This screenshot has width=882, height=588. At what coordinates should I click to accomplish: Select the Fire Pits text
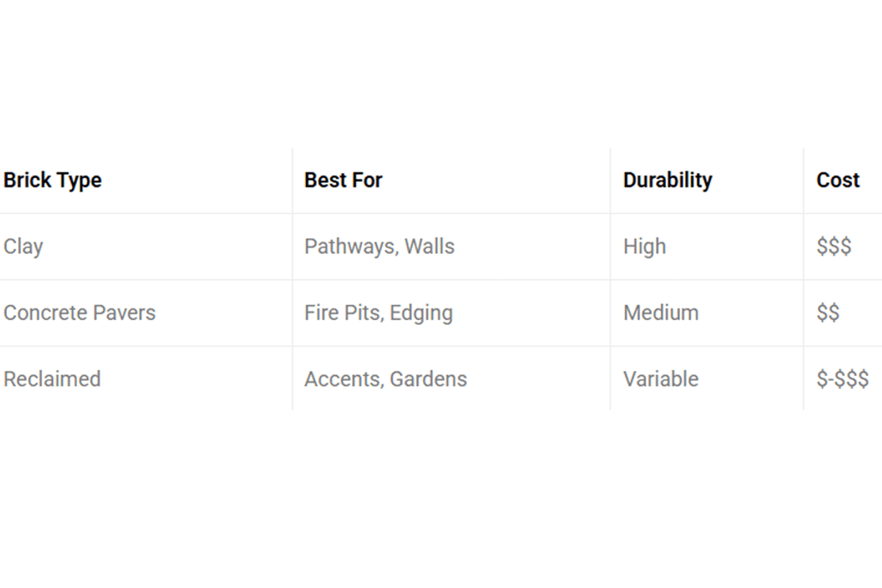[x=343, y=313]
